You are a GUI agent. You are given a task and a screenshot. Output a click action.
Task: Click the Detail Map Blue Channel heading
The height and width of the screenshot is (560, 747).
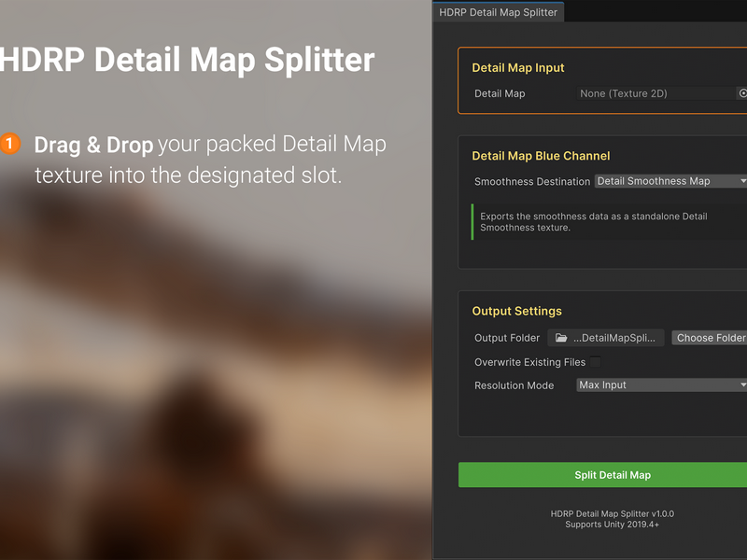click(541, 156)
